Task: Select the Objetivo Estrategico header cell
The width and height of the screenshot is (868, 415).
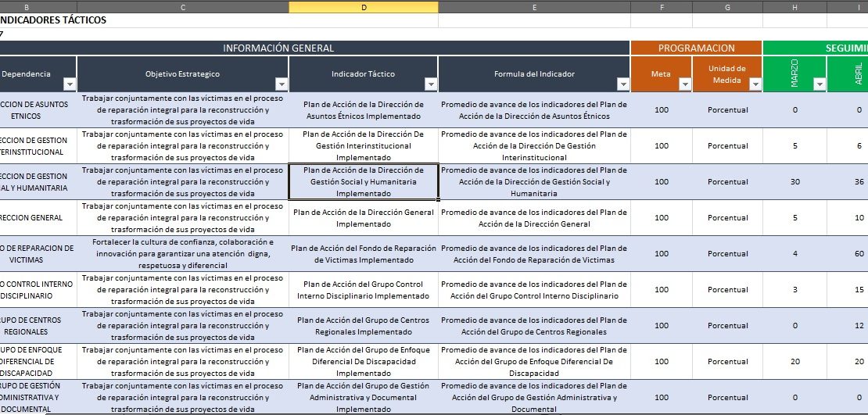Action: 183,74
